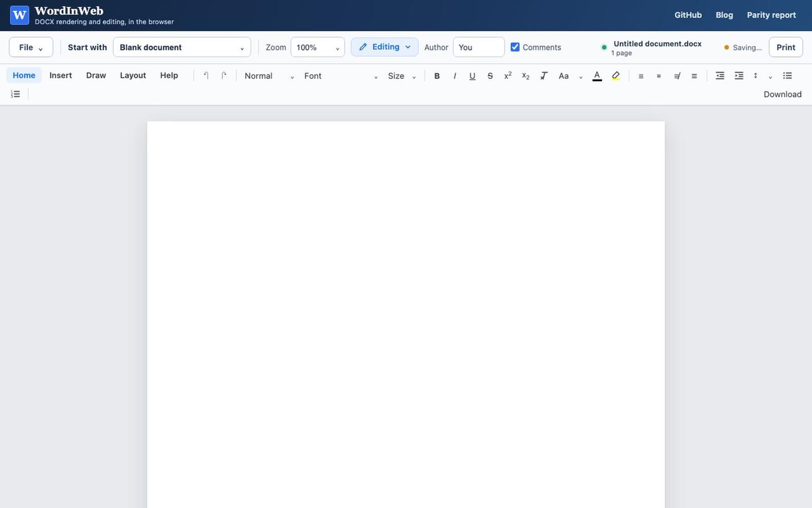Viewport: 812px width, 508px height.
Task: Apply strikethrough formatting
Action: (x=490, y=75)
